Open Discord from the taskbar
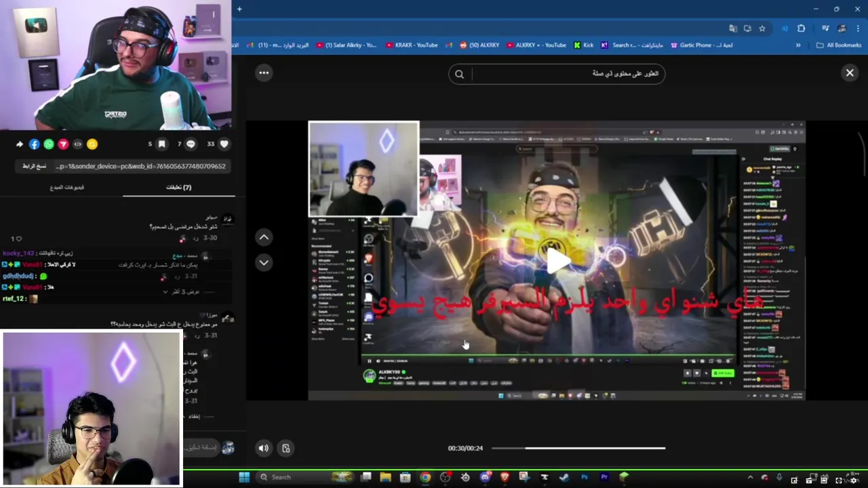 [485, 477]
